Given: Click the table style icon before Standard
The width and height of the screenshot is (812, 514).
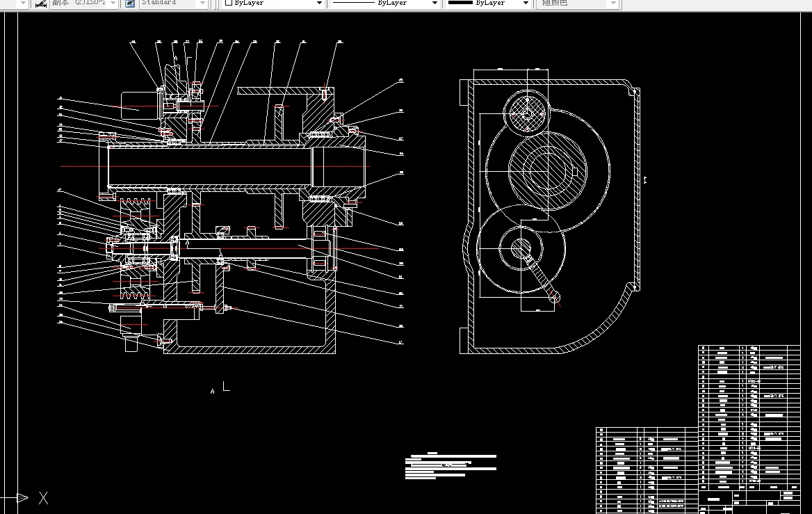Looking at the screenshot, I should pyautogui.click(x=130, y=3).
